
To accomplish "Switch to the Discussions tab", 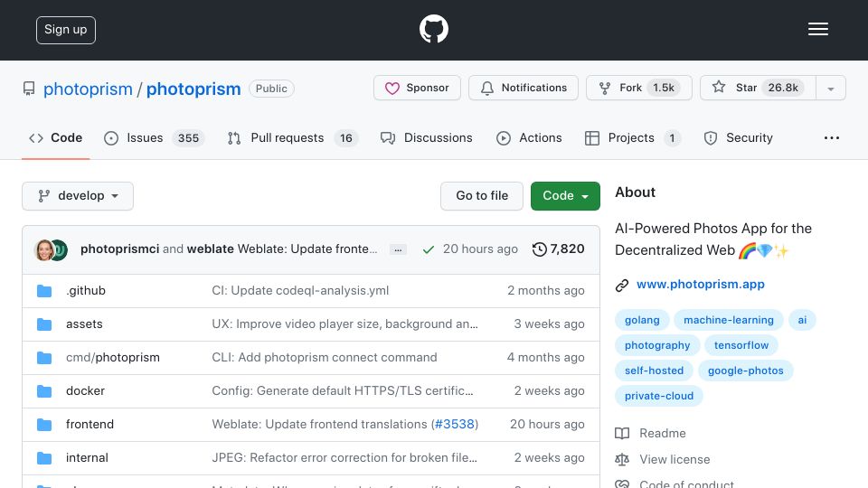I will pos(426,137).
